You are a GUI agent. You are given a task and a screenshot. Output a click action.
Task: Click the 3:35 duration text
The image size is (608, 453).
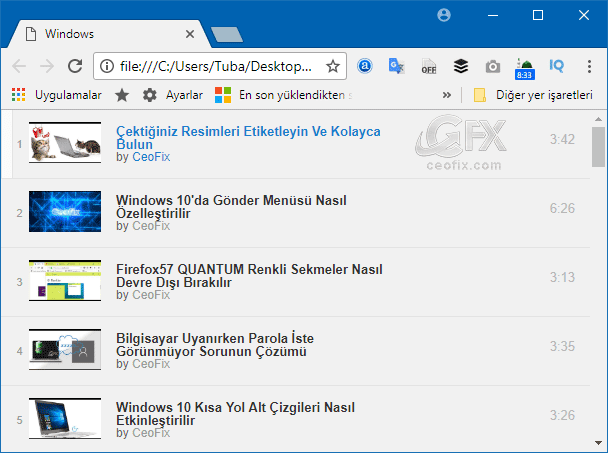tap(562, 346)
